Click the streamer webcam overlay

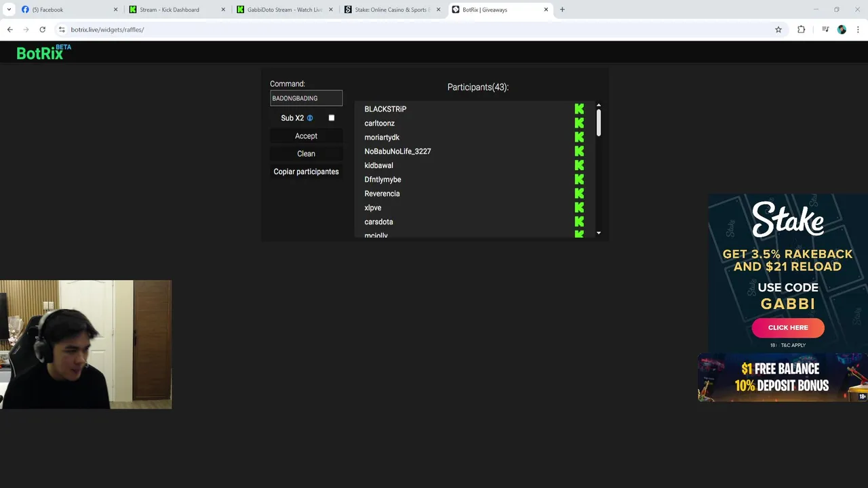click(x=85, y=344)
